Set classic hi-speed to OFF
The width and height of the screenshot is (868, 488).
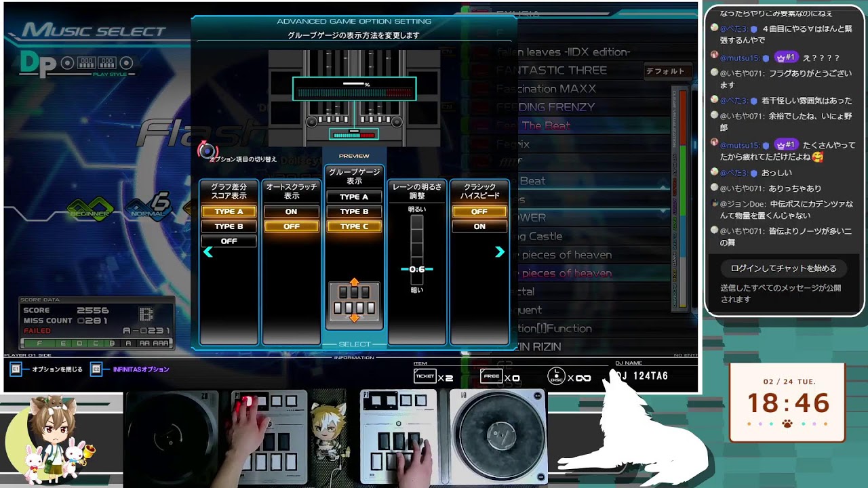point(479,211)
